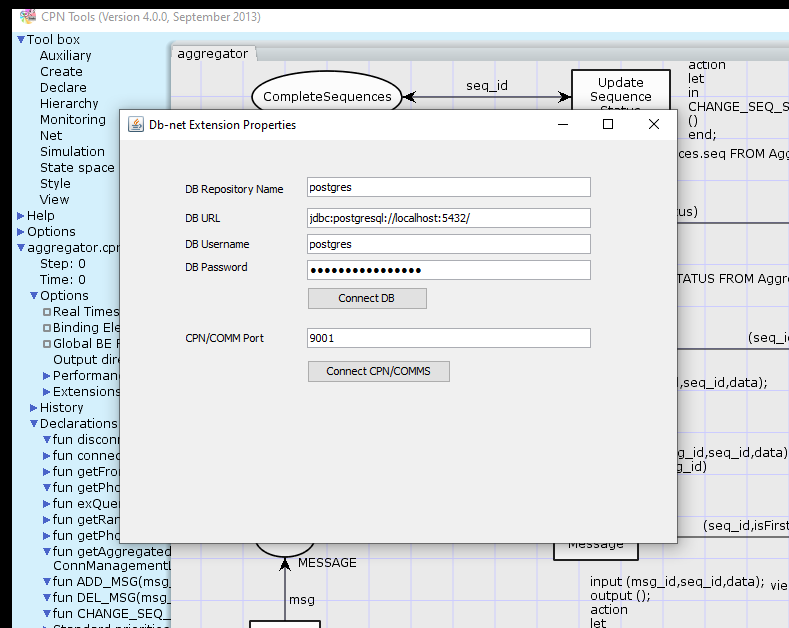Viewport: 789px width, 628px height.
Task: Expand the fun exQuer declaration
Action: click(46, 504)
